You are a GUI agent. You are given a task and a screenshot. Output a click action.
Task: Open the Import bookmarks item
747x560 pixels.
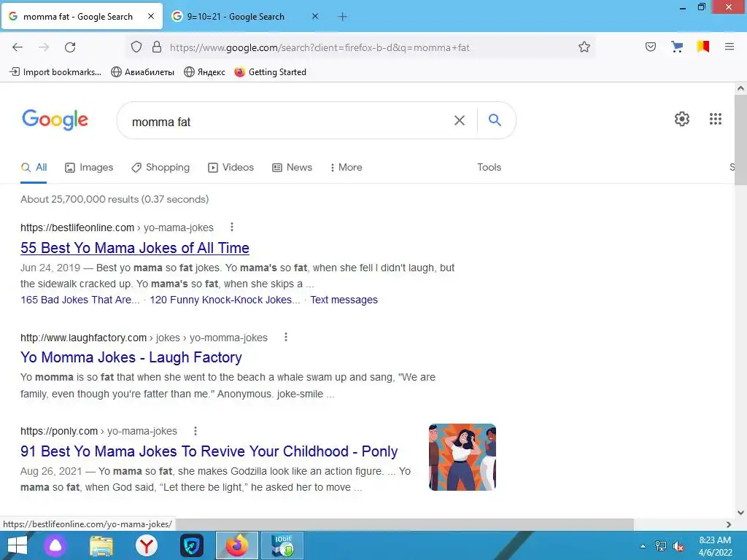(x=55, y=72)
